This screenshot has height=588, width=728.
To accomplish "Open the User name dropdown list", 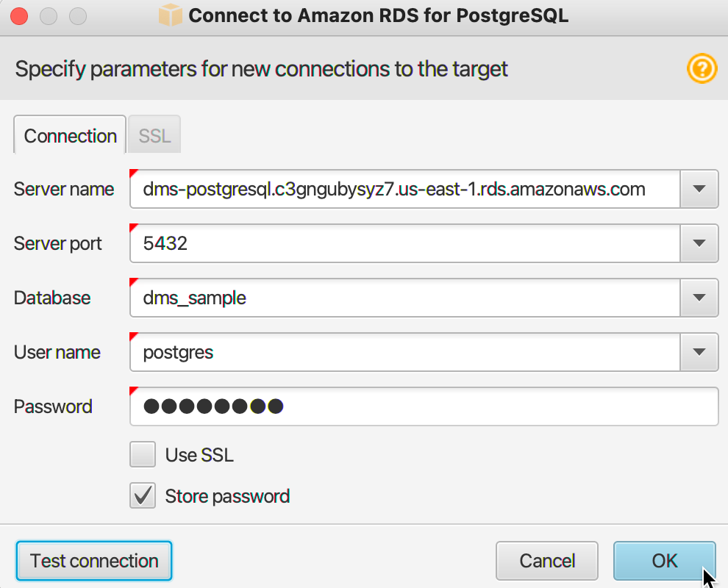I will (x=699, y=352).
